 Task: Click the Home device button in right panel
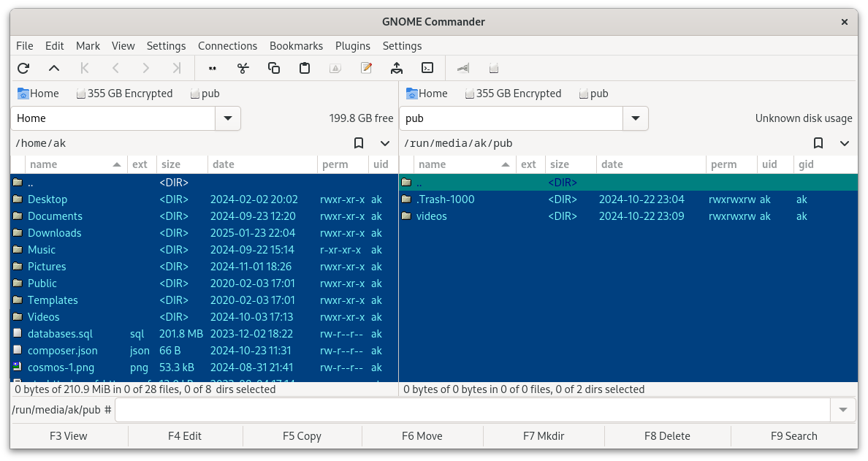(427, 94)
